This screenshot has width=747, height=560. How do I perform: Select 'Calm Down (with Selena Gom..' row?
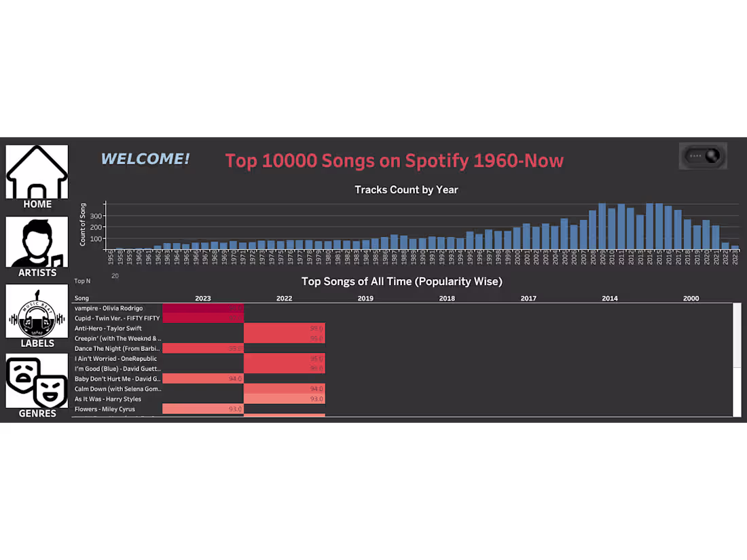(x=115, y=388)
